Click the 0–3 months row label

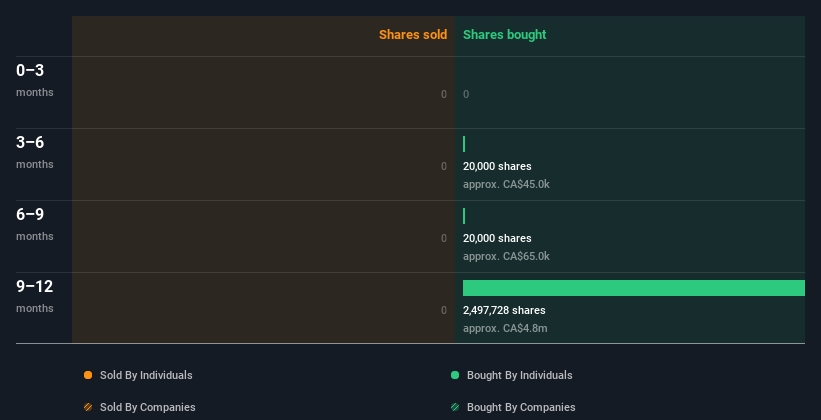(x=35, y=80)
